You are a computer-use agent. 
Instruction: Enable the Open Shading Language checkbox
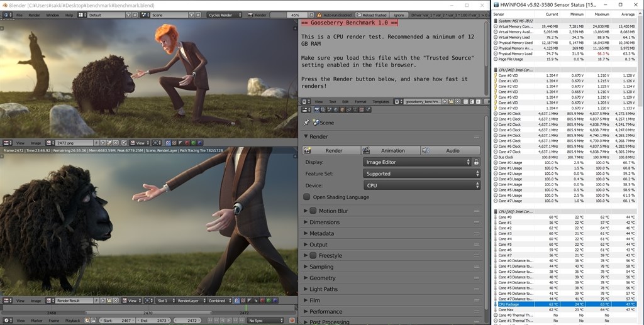307,197
